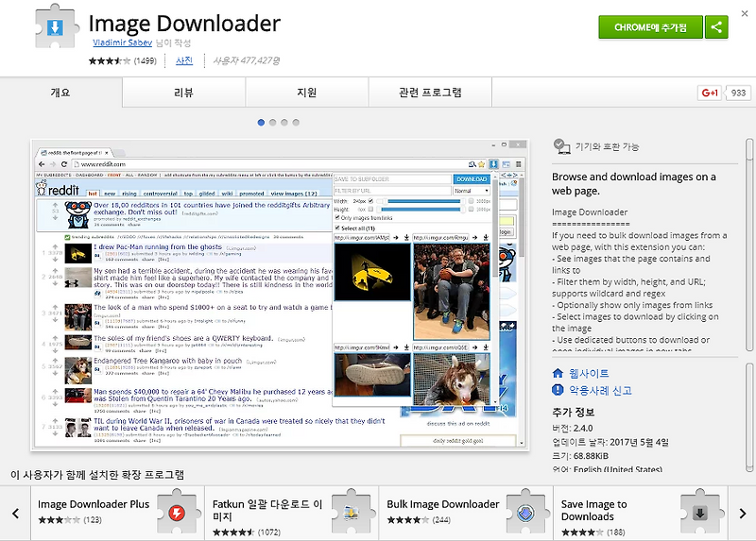The image size is (756, 541).
Task: Open Image Downloader Plus card title
Action: coord(94,504)
